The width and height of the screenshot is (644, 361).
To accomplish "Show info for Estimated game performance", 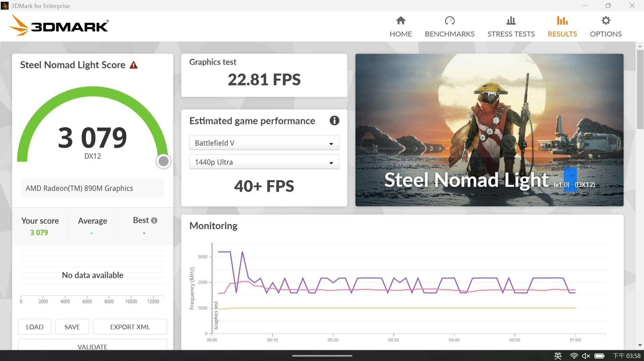I will click(x=334, y=121).
